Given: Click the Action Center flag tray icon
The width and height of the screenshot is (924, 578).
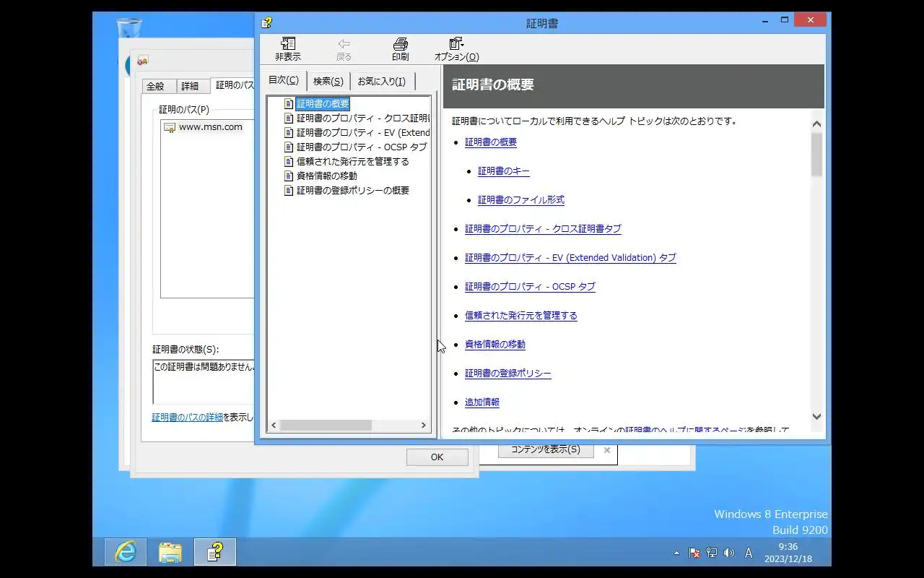Looking at the screenshot, I should [694, 553].
